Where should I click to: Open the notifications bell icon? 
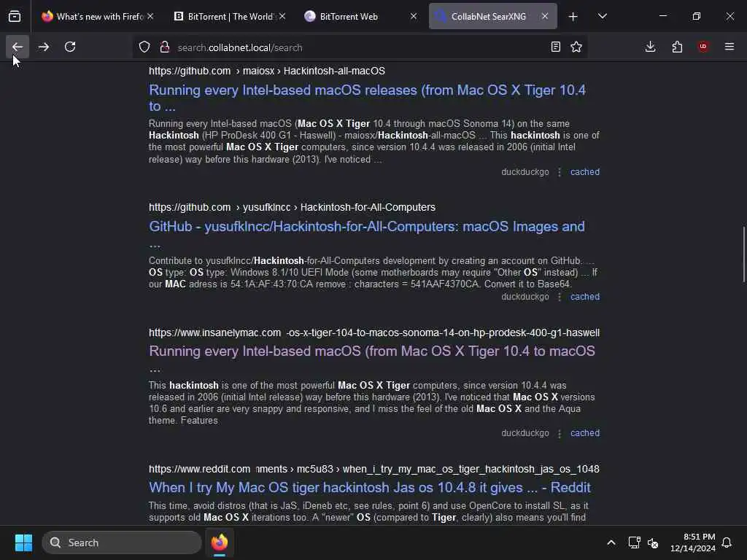click(727, 542)
